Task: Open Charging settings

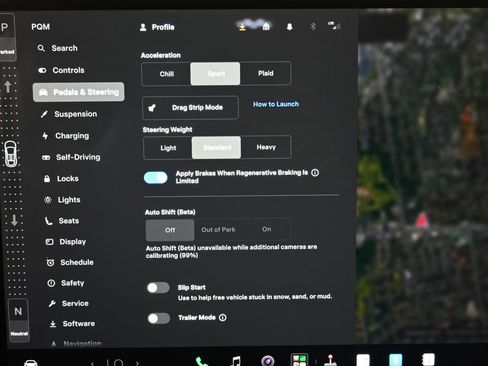Action: (x=66, y=136)
